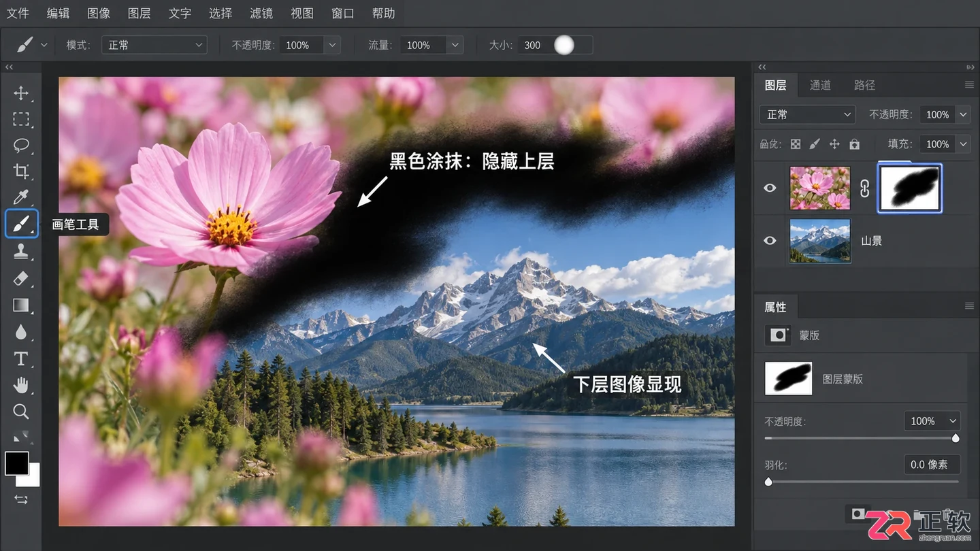The height and width of the screenshot is (551, 980).
Task: Open the layer 不透明度 dropdown arrow
Action: 963,114
